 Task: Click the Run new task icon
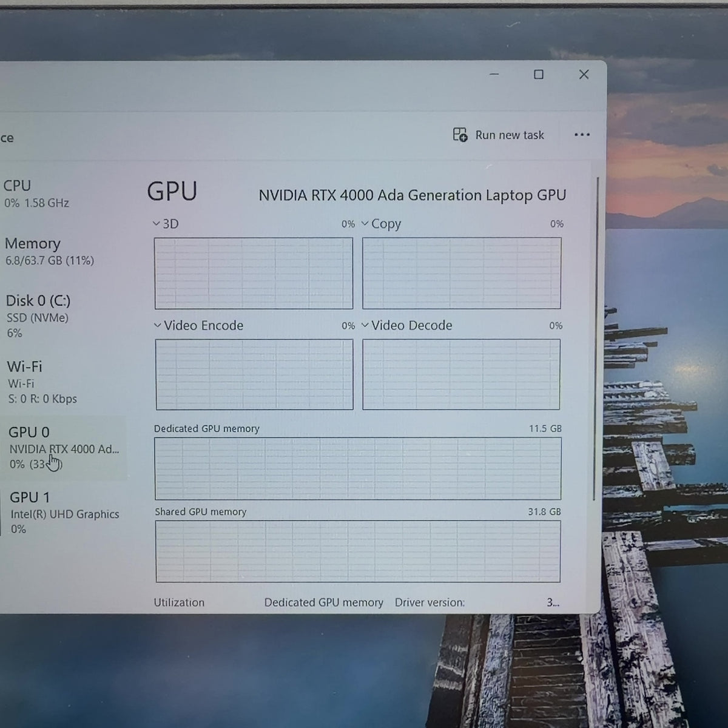click(x=460, y=135)
